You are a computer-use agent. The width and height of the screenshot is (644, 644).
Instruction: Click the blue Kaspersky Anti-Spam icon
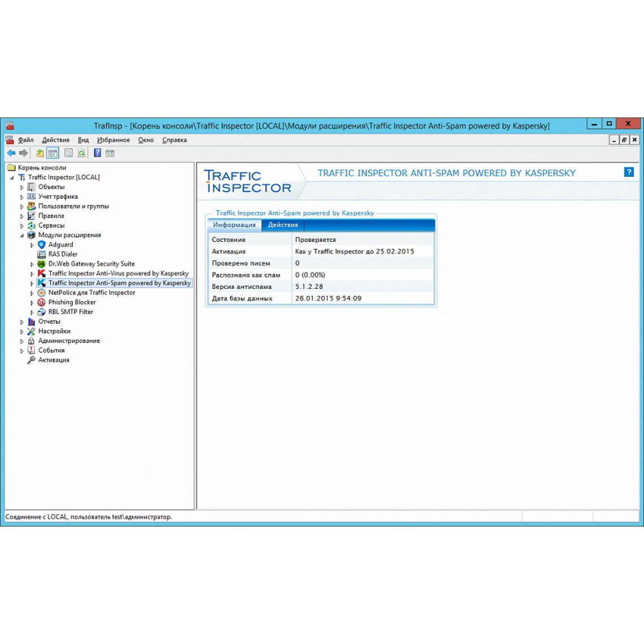tap(41, 283)
